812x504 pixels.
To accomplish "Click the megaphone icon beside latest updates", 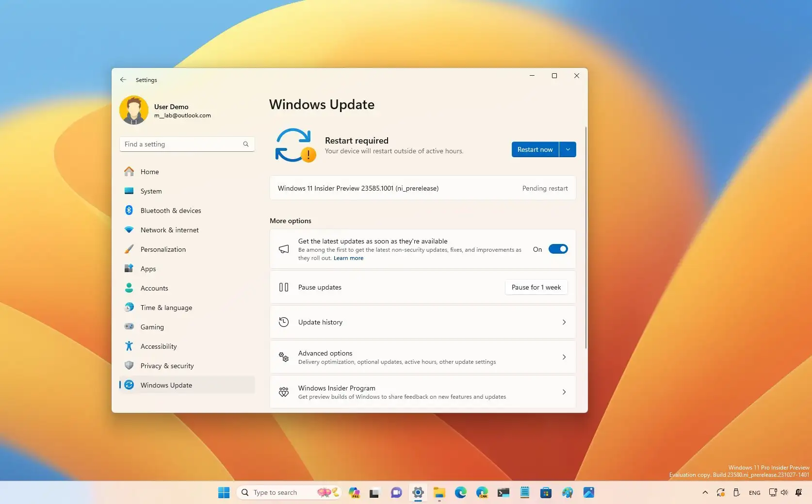I will (x=284, y=249).
